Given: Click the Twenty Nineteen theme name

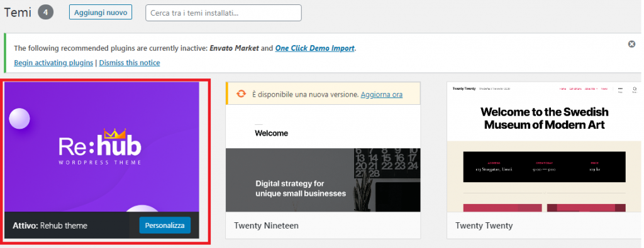Looking at the screenshot, I should [266, 225].
